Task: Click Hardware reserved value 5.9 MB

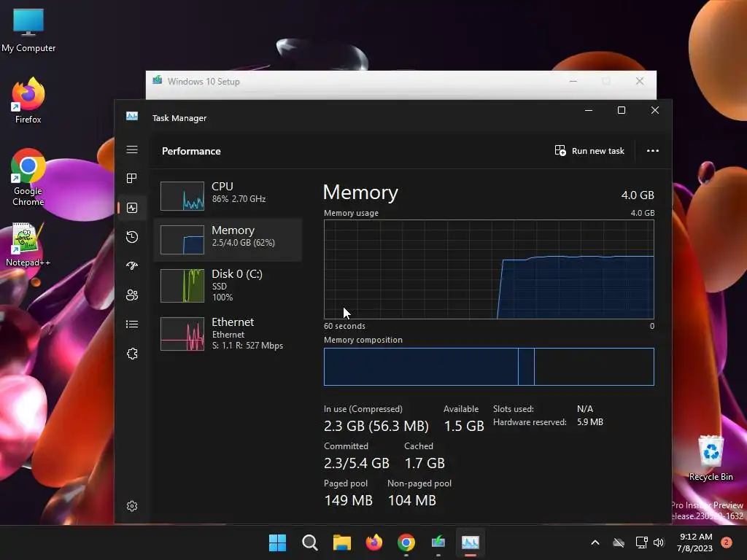Action: tap(589, 422)
